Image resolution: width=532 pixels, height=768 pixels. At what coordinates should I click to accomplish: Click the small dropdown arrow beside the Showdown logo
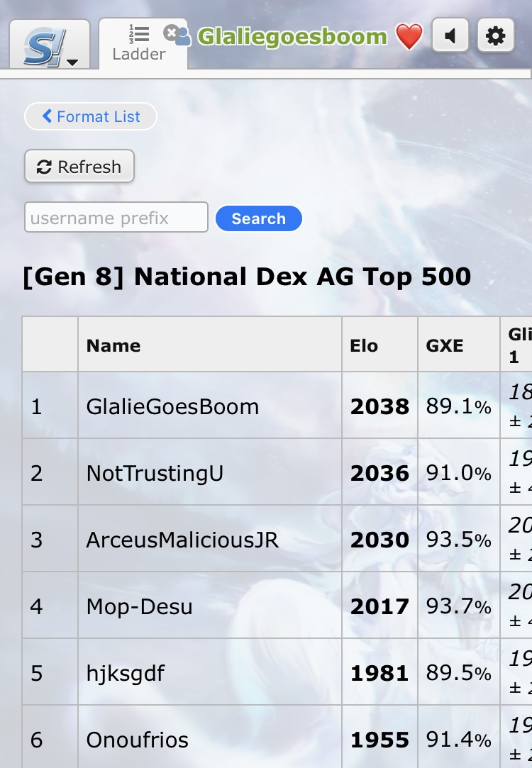click(72, 62)
